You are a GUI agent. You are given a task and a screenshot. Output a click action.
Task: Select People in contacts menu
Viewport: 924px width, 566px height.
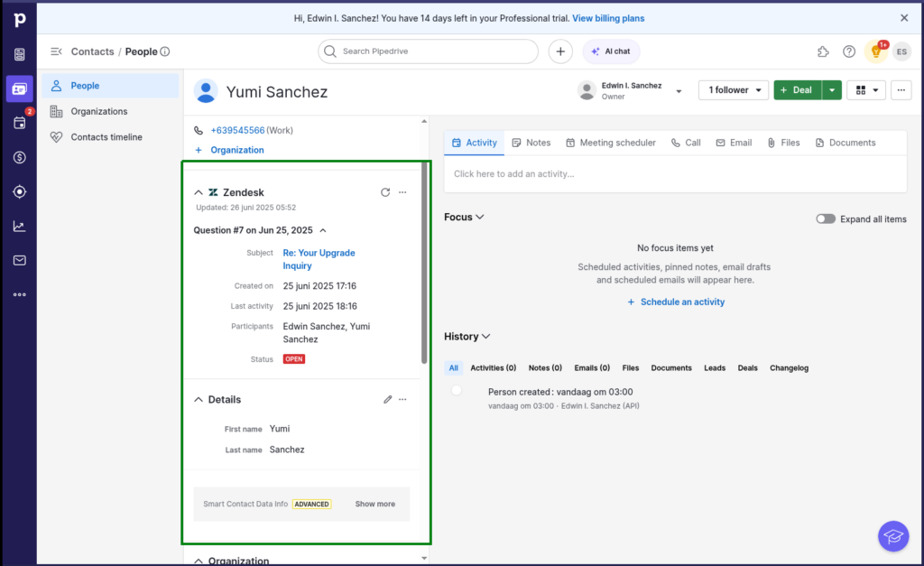click(x=110, y=86)
